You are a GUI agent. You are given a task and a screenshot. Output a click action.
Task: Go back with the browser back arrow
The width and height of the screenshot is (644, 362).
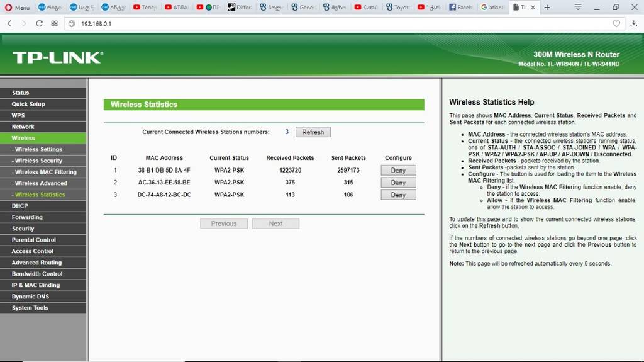point(9,23)
